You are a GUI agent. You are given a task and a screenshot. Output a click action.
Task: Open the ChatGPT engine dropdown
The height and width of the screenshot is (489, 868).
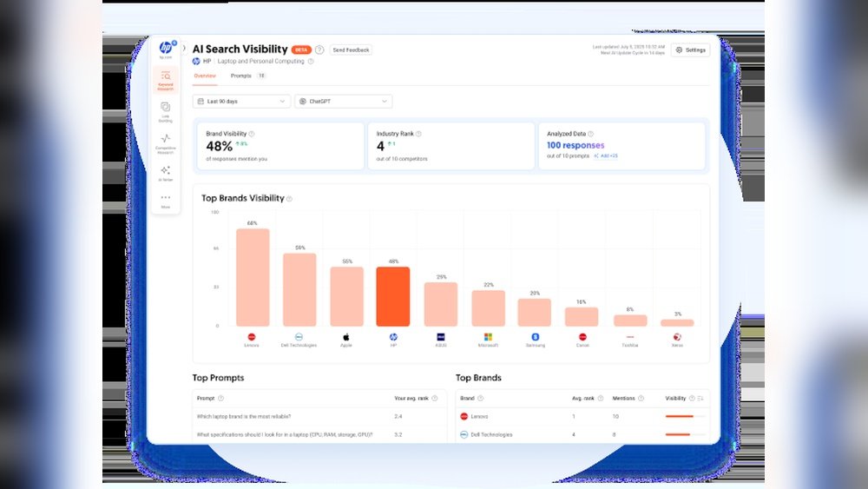[x=343, y=102]
